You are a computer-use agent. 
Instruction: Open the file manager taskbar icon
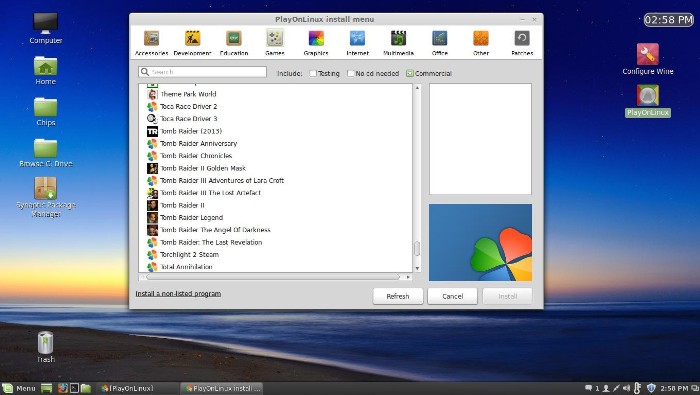tap(86, 388)
